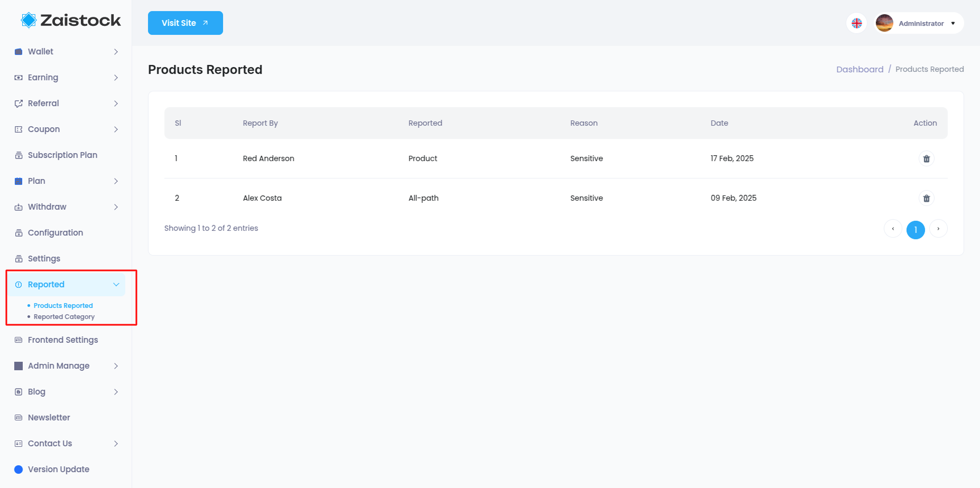This screenshot has height=488, width=980.
Task: Click the Newsletter sidebar icon
Action: pos(19,418)
